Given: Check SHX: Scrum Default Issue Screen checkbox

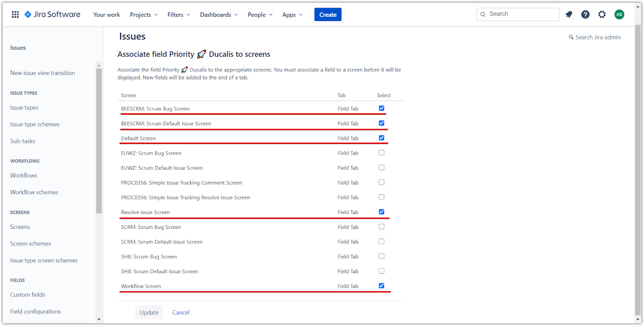Looking at the screenshot, I should (x=382, y=271).
